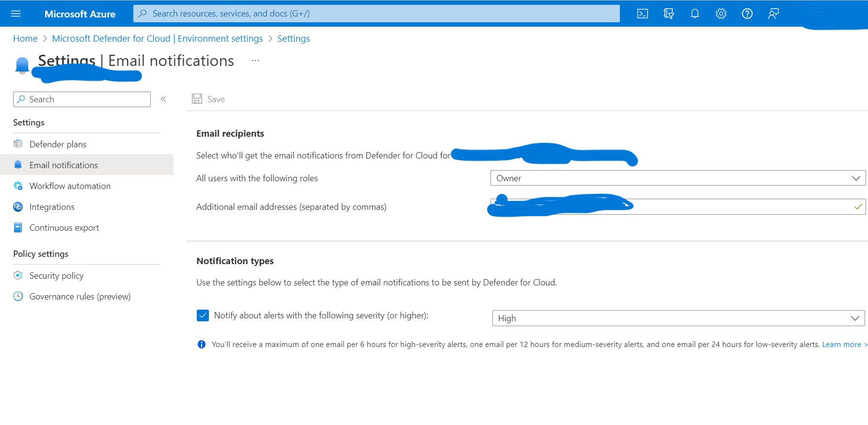The height and width of the screenshot is (425, 868).
Task: Click the Notification types heading
Action: tap(235, 261)
